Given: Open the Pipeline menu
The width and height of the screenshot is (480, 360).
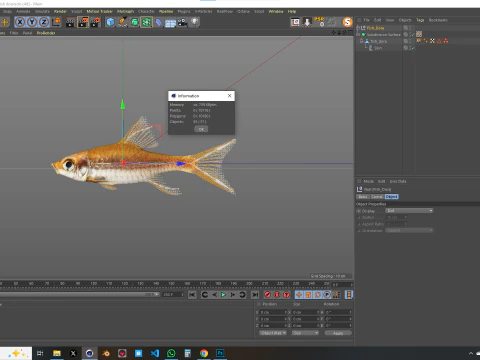Looking at the screenshot, I should [x=166, y=11].
